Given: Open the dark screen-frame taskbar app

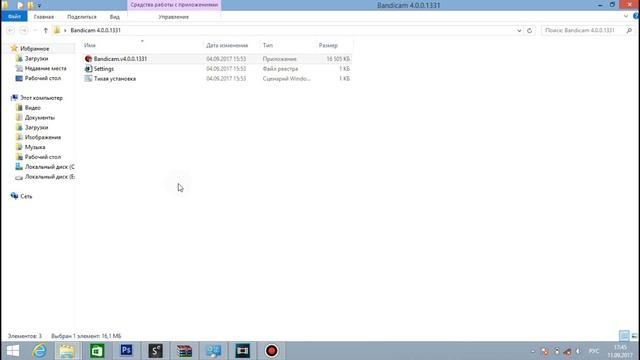Looking at the screenshot, I should 242,351.
